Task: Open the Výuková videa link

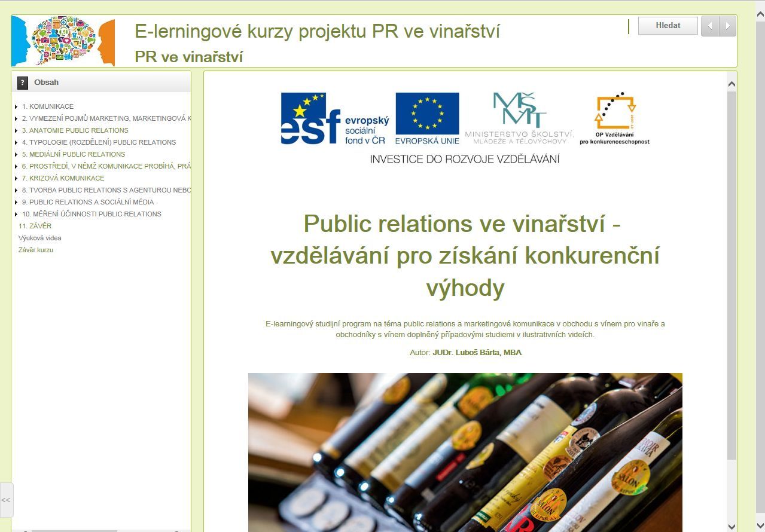Action: (x=39, y=238)
